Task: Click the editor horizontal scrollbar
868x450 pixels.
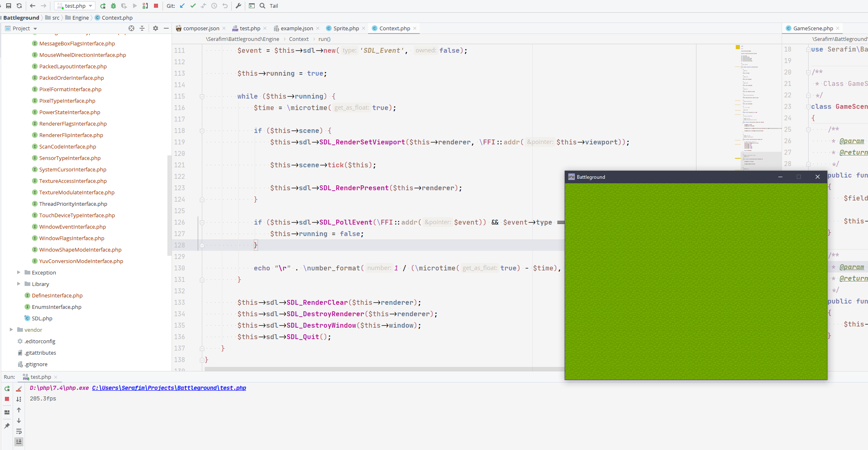Action: pos(384,369)
